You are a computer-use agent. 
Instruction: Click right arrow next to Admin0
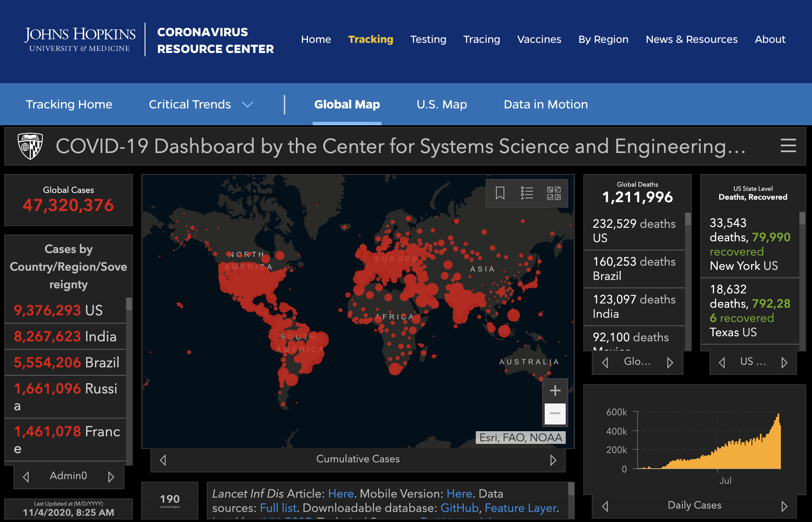[111, 477]
